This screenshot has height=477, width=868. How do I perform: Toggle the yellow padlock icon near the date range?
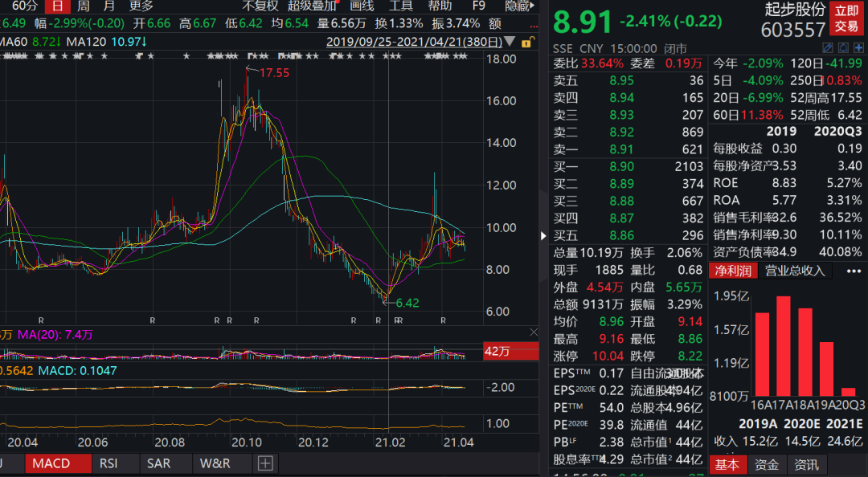pyautogui.click(x=527, y=42)
